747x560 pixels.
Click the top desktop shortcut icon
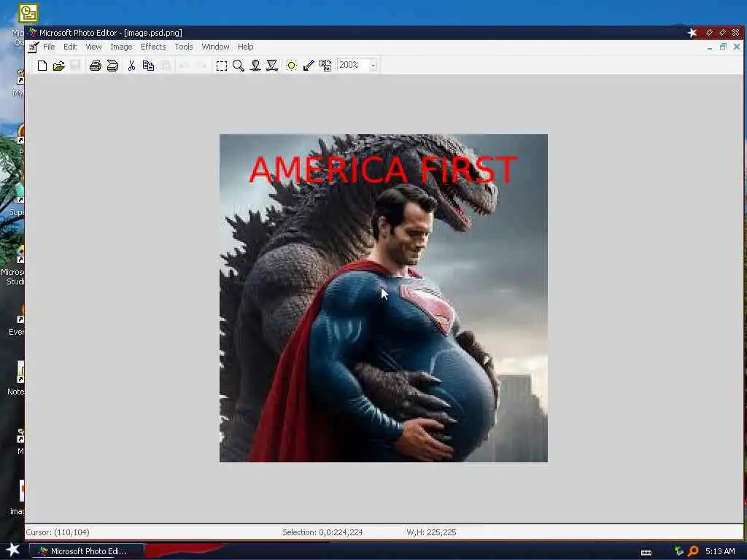[x=28, y=13]
